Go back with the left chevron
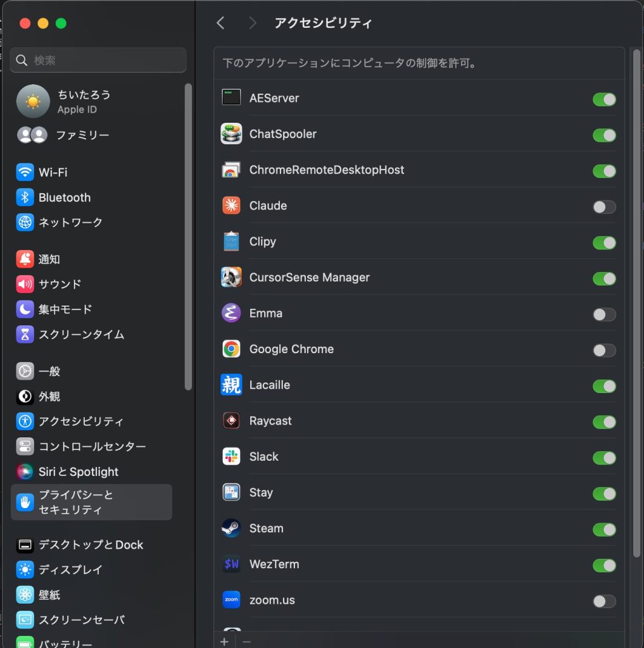This screenshot has width=644, height=648. pos(221,23)
